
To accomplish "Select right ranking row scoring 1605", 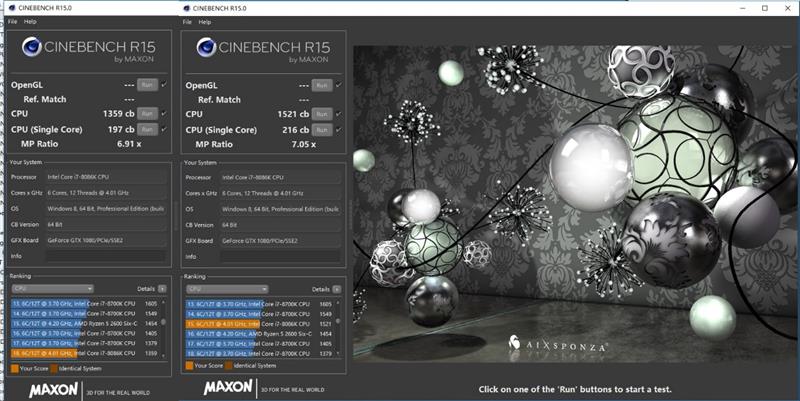I will pos(260,304).
